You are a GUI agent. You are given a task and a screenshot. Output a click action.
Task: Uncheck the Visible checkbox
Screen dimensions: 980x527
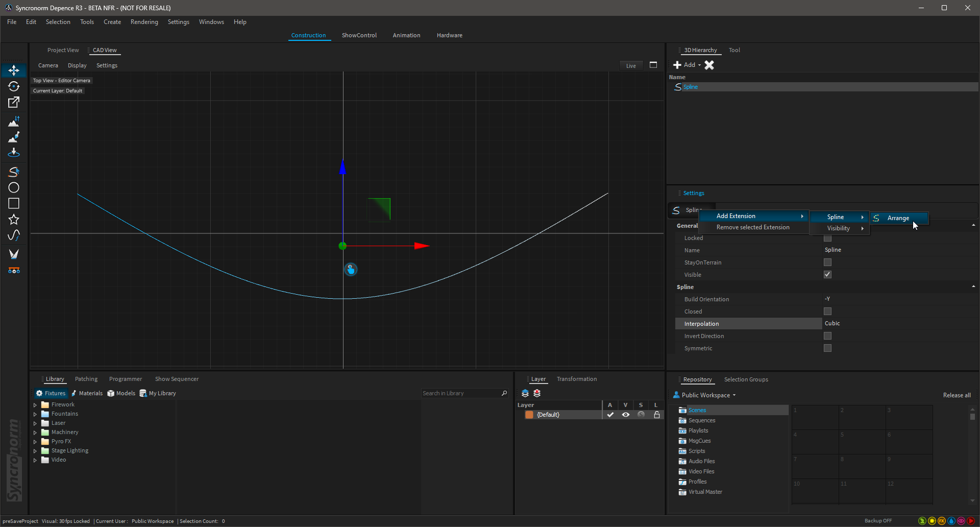(827, 274)
